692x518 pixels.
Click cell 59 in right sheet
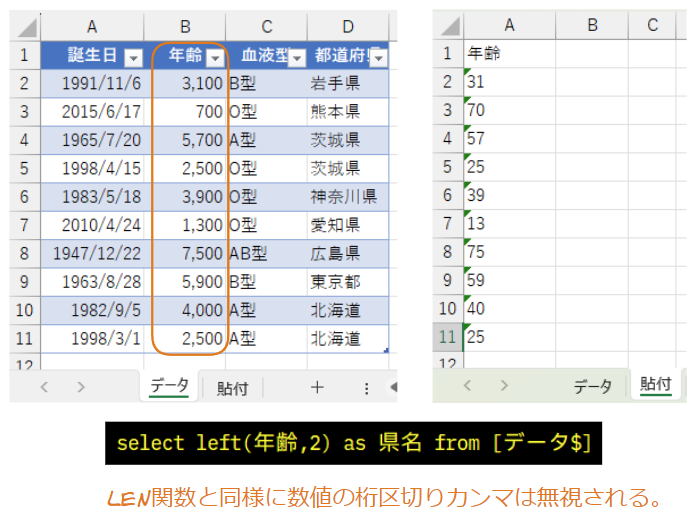(509, 280)
